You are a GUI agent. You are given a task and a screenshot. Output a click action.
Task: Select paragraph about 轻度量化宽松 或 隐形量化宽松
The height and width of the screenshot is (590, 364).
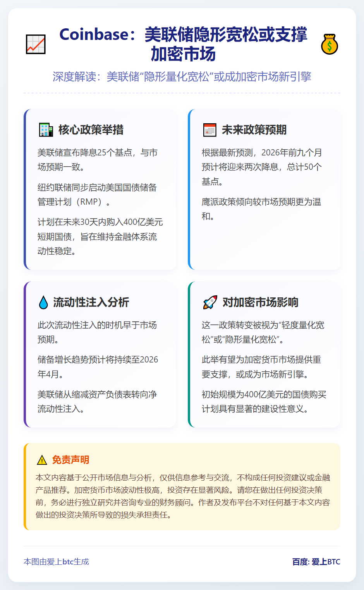[x=263, y=332]
